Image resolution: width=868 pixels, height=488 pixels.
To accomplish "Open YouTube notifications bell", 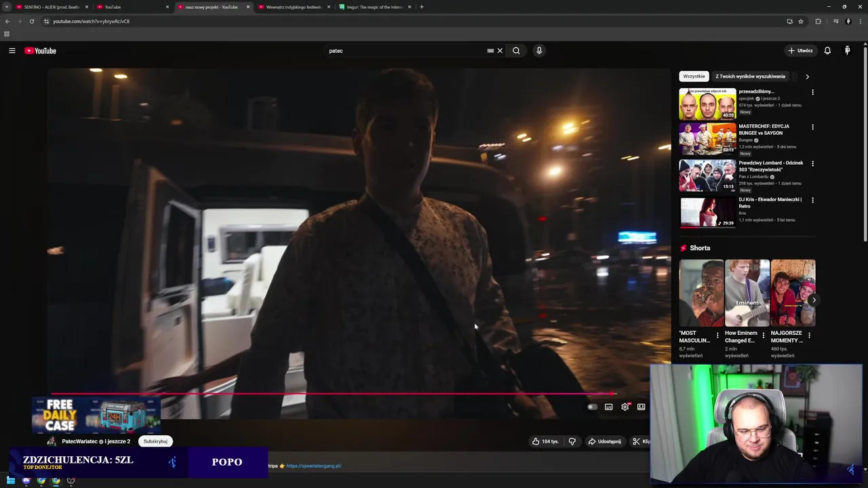I will point(827,51).
